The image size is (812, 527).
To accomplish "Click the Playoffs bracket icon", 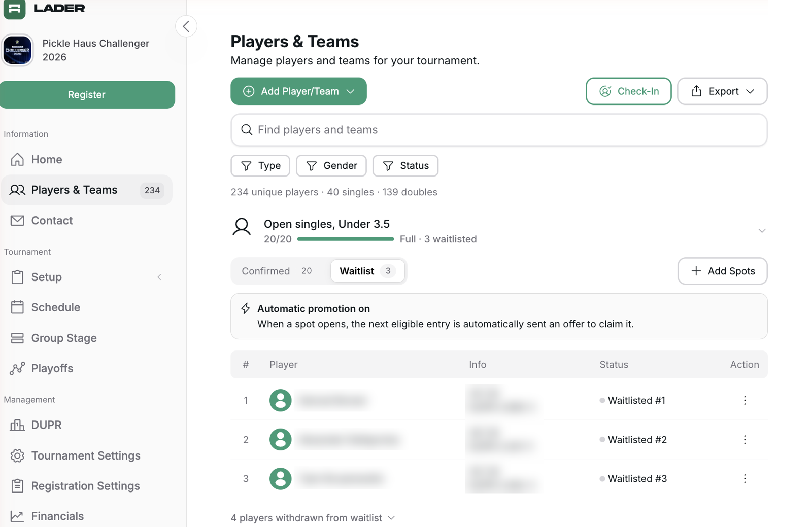I will 17,369.
